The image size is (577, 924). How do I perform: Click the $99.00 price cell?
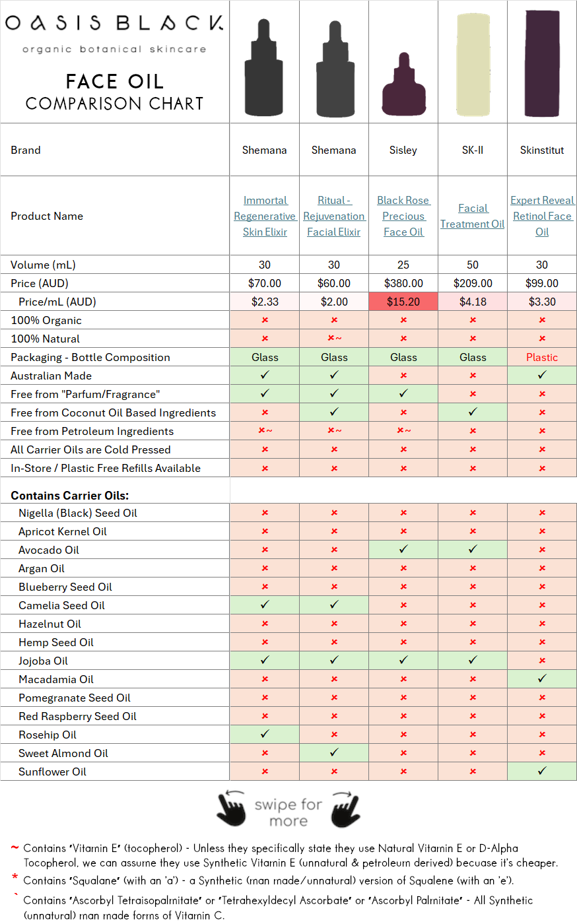pyautogui.click(x=542, y=283)
